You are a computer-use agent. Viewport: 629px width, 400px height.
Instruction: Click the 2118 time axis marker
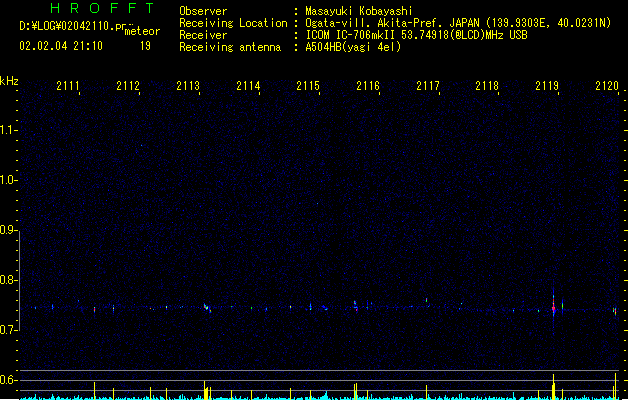pos(487,86)
